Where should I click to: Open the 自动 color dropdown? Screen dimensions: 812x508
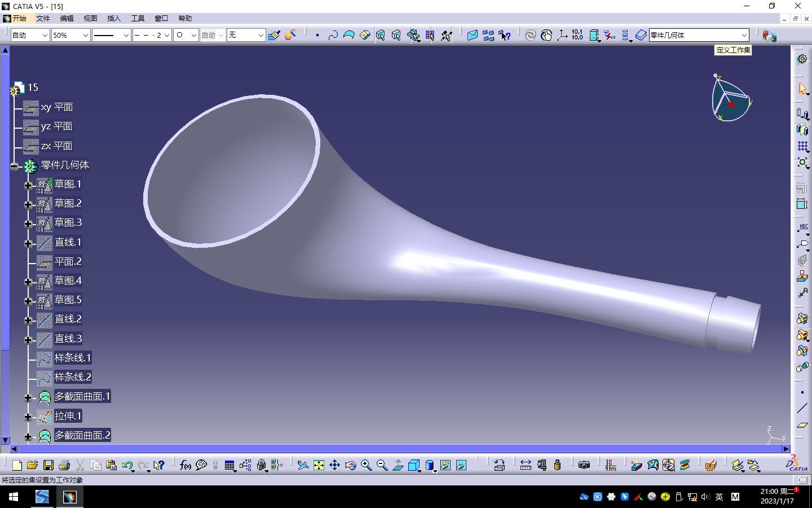pos(30,35)
